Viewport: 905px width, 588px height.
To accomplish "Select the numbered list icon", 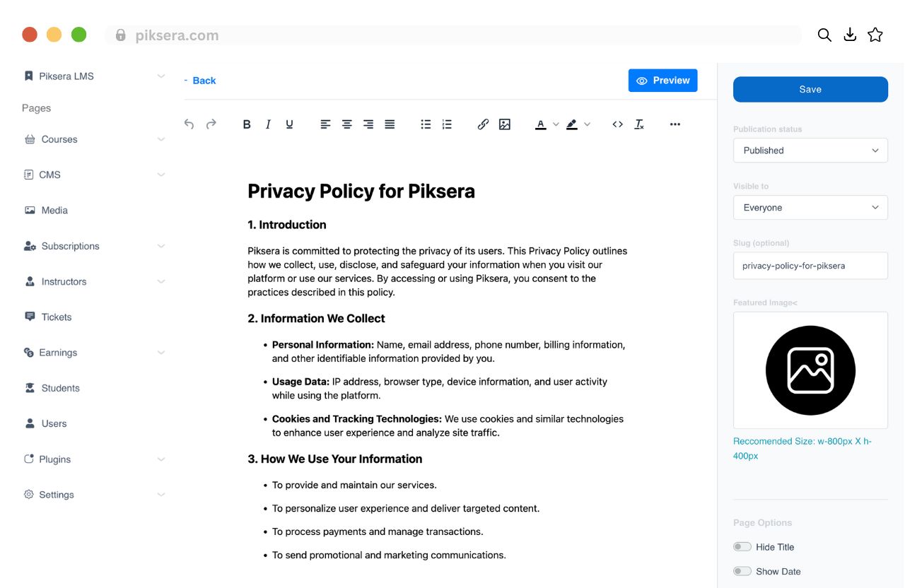I will (447, 124).
